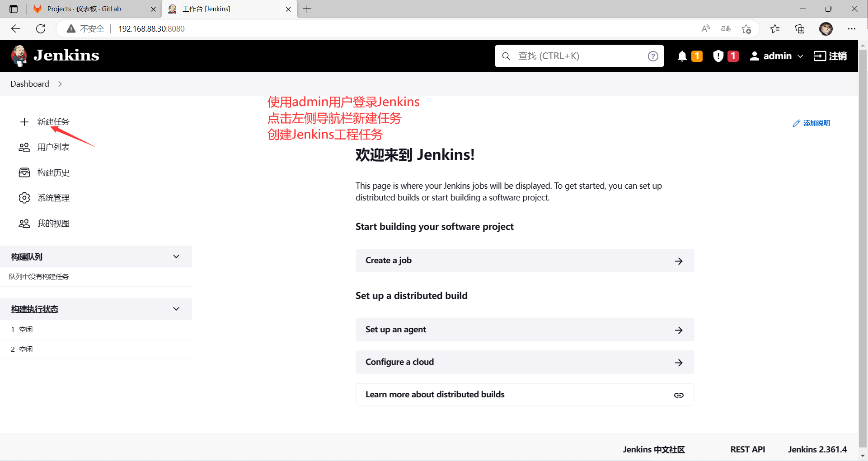The image size is (868, 461).
Task: Click the arrow icon on Set up an agent
Action: click(679, 330)
